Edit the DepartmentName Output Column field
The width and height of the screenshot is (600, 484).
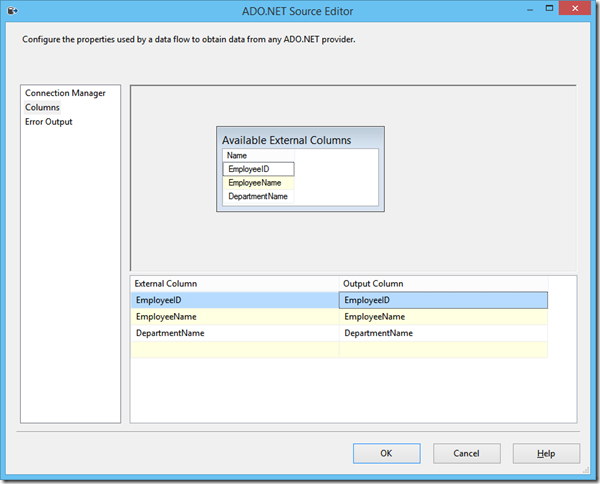(x=443, y=333)
